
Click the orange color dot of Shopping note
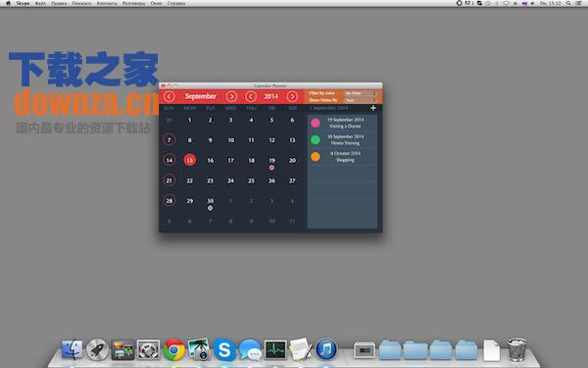click(x=316, y=157)
